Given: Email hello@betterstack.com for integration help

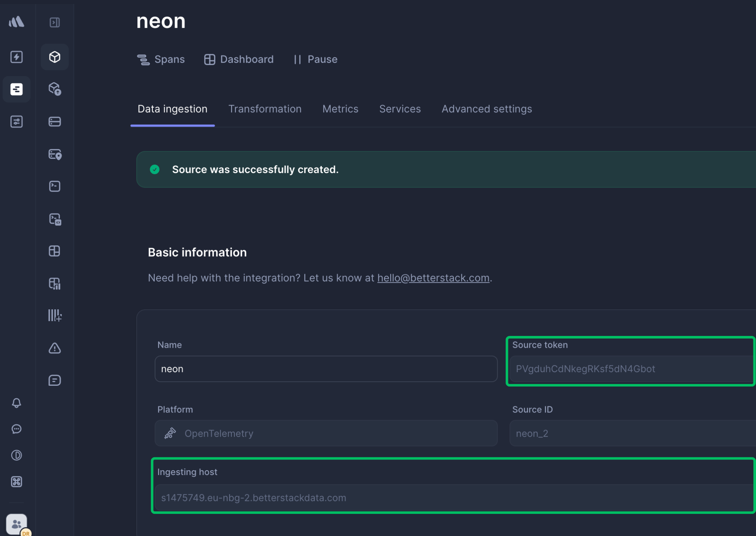Looking at the screenshot, I should pos(433,278).
